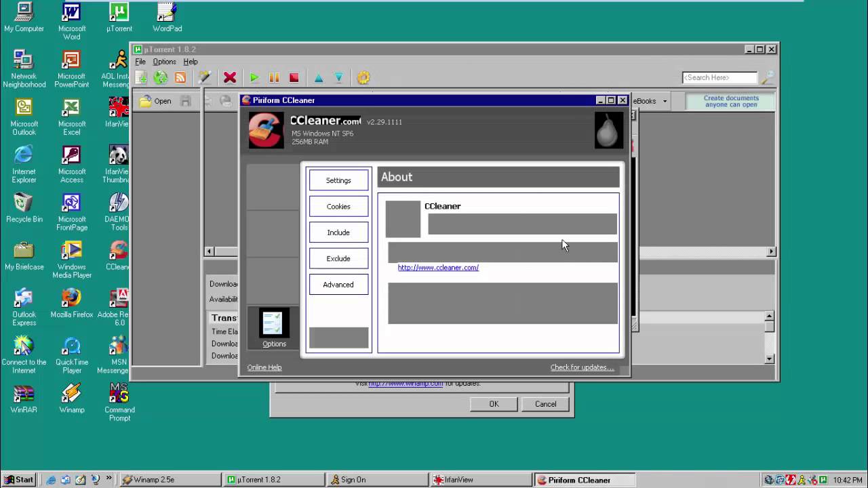Click the µTorrent red X Remove icon
Screen dimensions: 868x488
pyautogui.click(x=230, y=78)
